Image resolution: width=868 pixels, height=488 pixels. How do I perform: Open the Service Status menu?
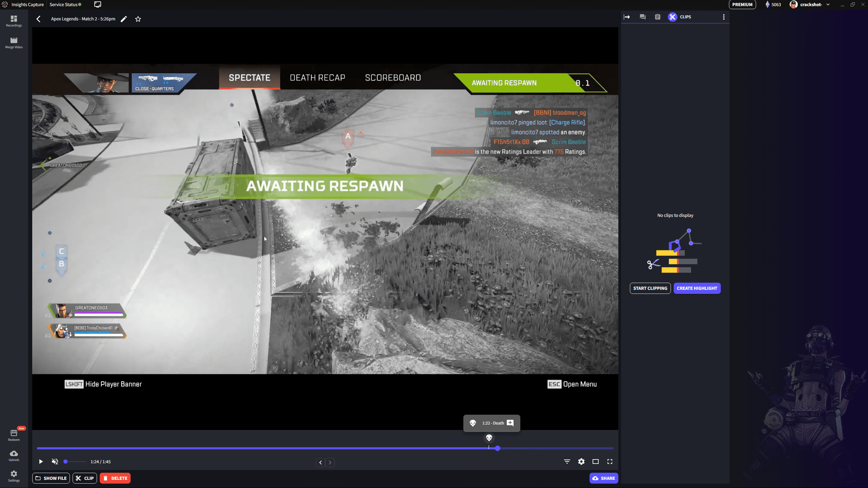(65, 4)
